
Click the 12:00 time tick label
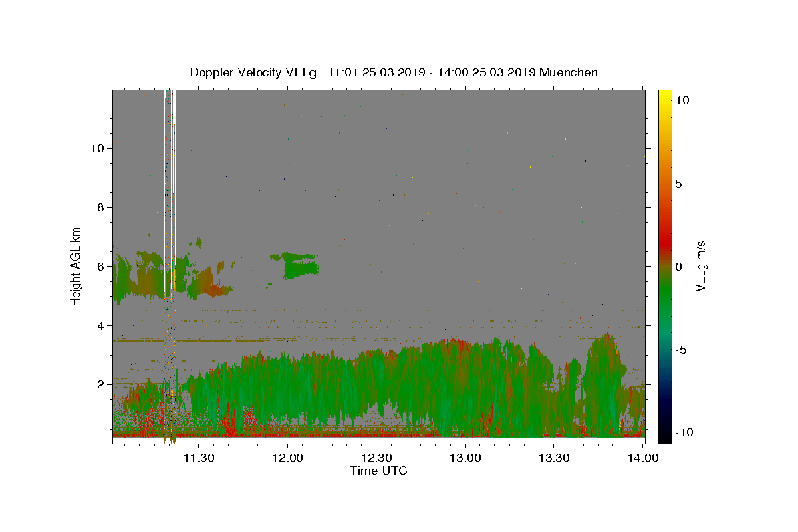(x=287, y=458)
